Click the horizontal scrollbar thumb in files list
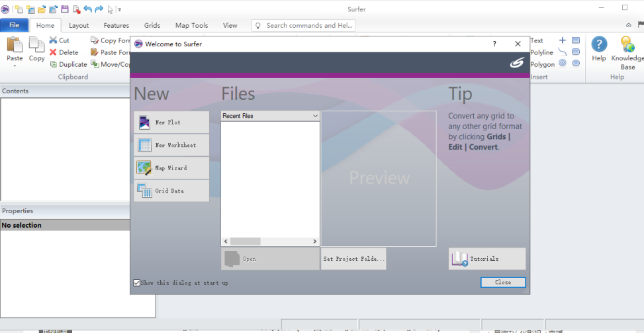This screenshot has height=333, width=644. point(245,242)
